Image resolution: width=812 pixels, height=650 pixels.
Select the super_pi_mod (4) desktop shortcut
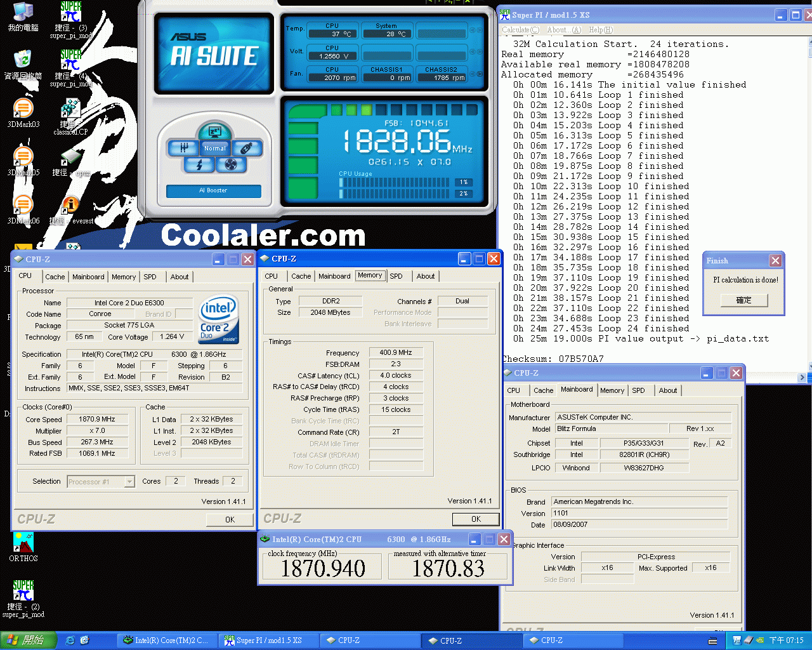(70, 69)
